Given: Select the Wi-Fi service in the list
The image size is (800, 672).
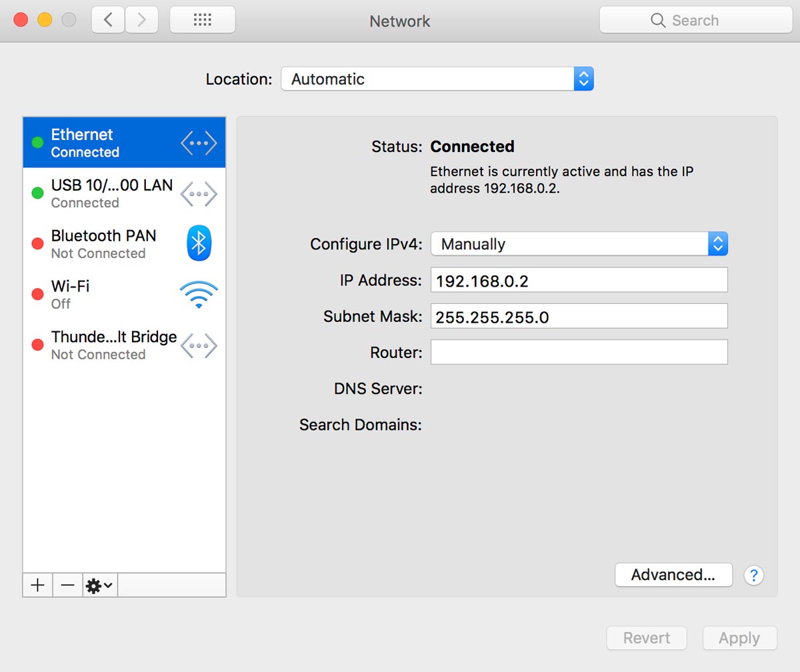Looking at the screenshot, I should pyautogui.click(x=124, y=294).
